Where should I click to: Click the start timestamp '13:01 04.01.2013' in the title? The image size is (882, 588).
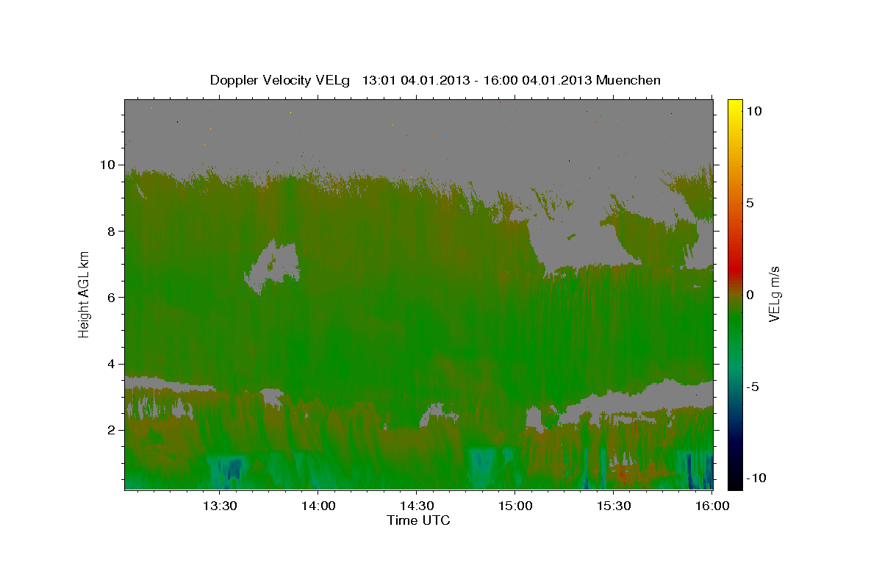pos(416,80)
